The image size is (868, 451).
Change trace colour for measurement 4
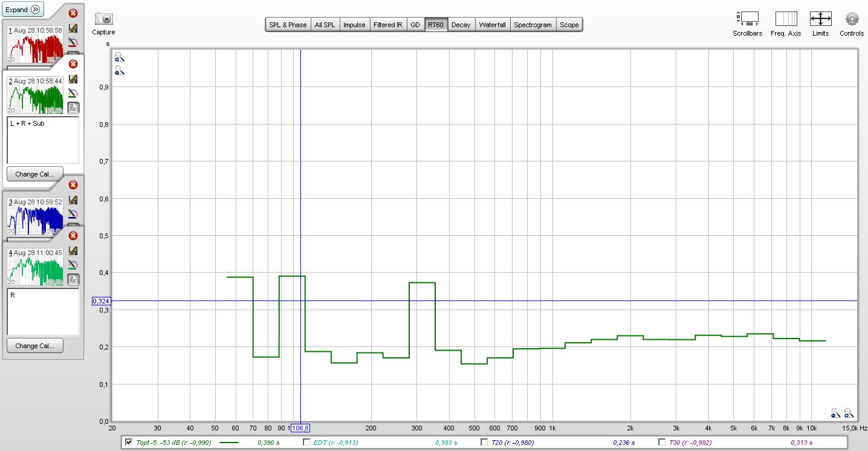click(73, 265)
